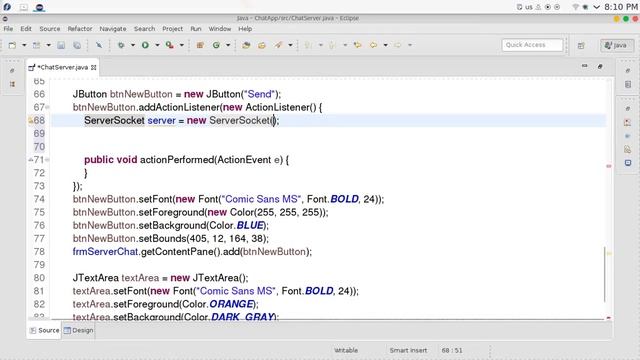Screen dimensions: 640x360
Task: Click the Open Perspective icon
Action: pyautogui.click(x=581, y=46)
